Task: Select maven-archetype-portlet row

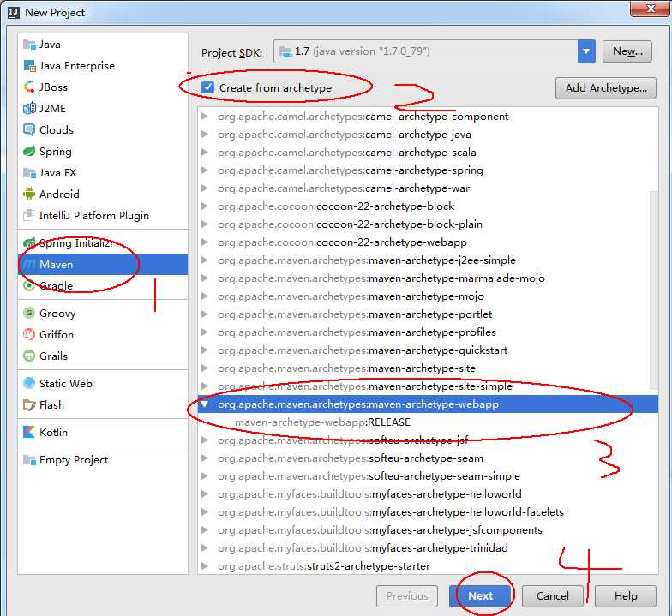Action: (x=428, y=314)
